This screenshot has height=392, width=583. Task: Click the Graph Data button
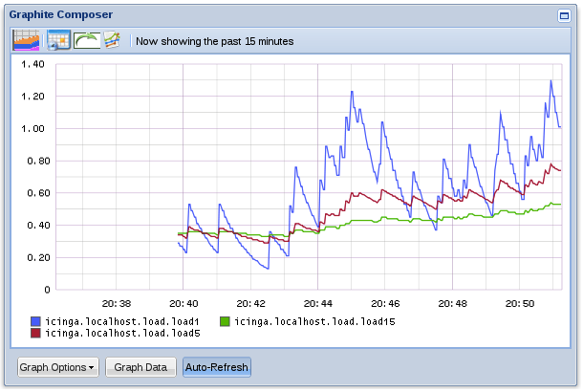pos(140,367)
